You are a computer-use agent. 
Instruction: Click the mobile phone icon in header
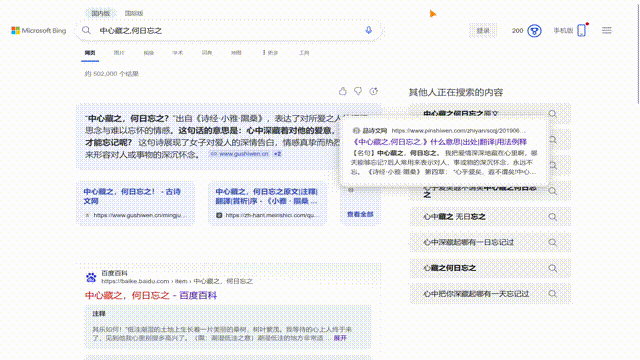(582, 30)
